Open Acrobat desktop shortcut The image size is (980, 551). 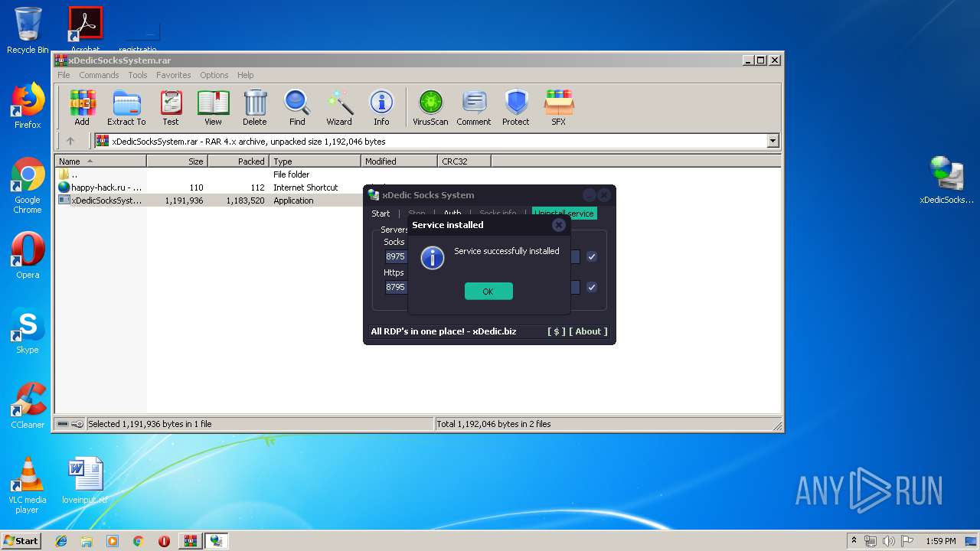click(x=86, y=31)
